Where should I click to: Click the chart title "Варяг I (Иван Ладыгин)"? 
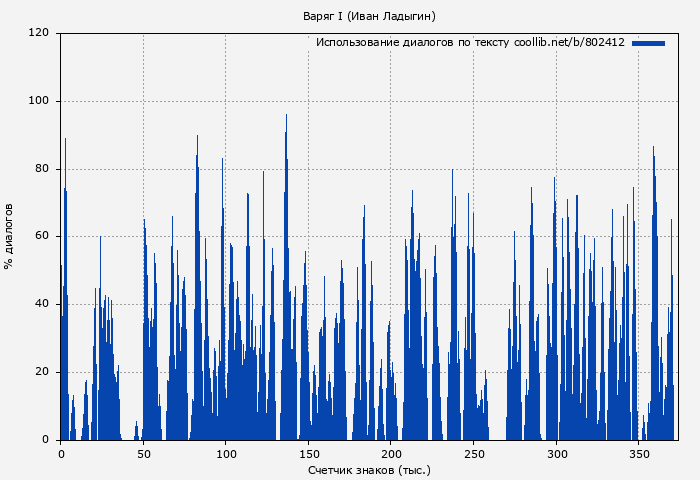coord(369,16)
